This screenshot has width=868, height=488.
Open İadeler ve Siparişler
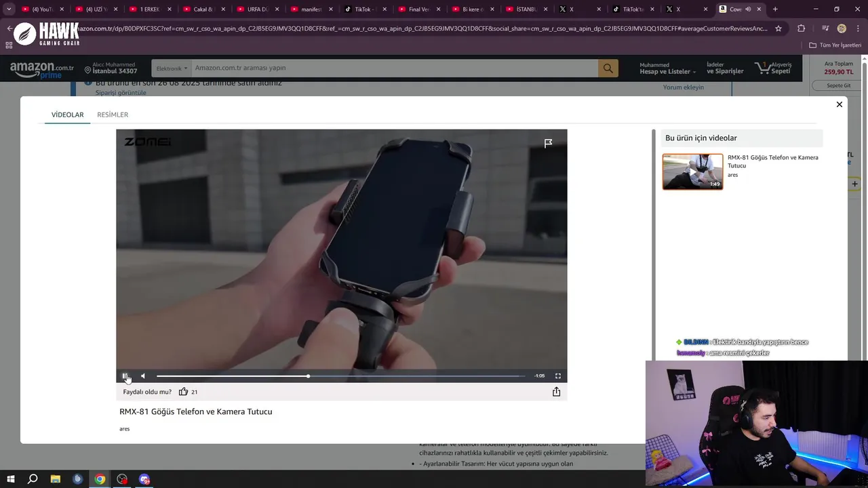tap(725, 68)
